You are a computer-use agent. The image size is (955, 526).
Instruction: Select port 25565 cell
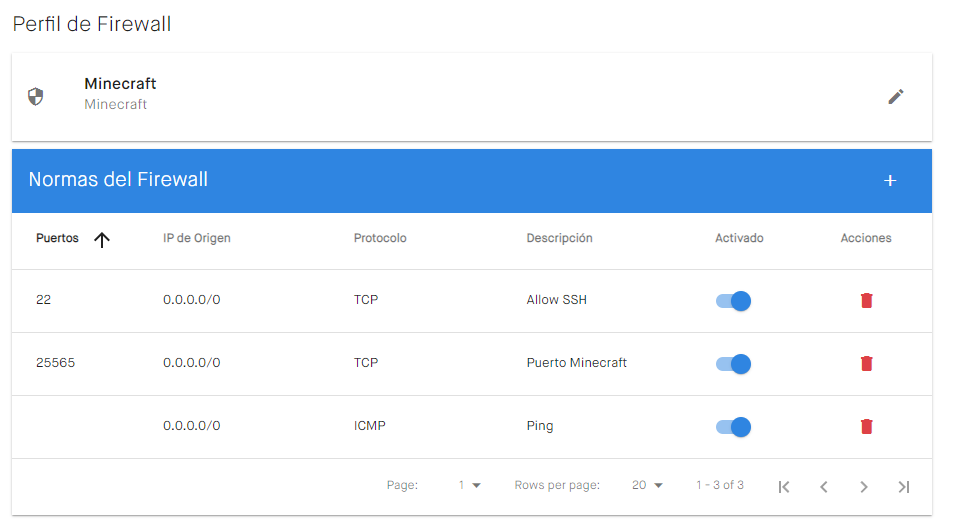[55, 363]
